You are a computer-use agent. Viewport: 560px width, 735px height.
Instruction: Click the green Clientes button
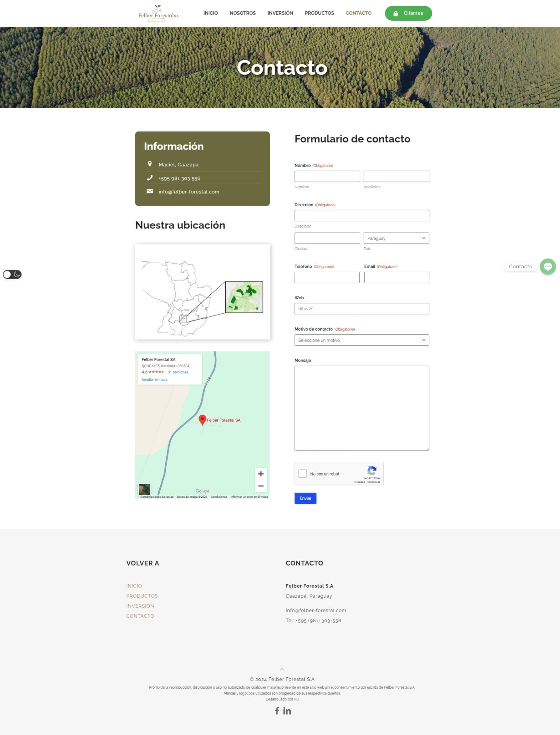click(408, 13)
